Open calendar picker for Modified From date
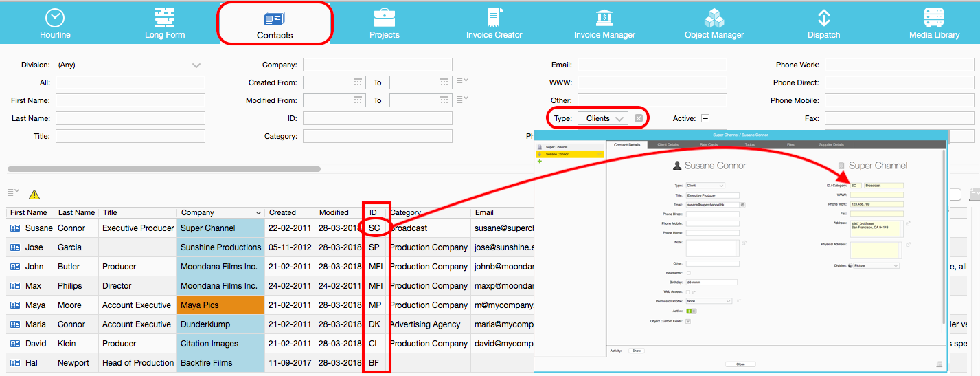980x376 pixels. click(358, 100)
